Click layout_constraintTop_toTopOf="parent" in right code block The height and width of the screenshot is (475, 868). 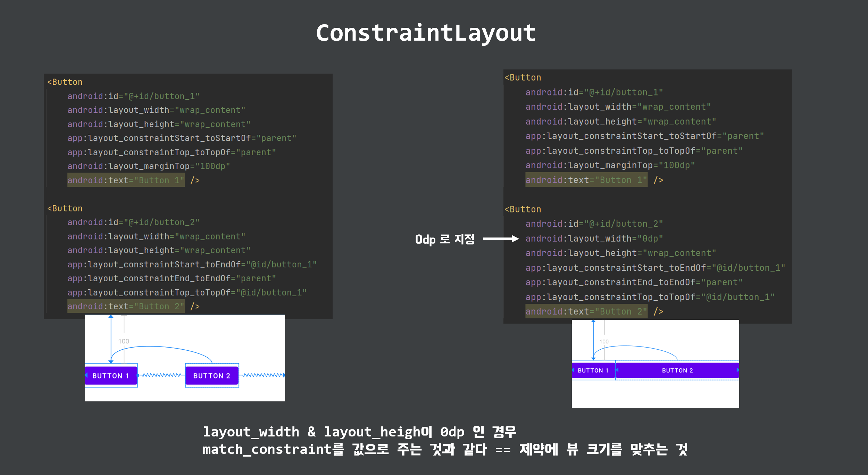[x=634, y=151]
